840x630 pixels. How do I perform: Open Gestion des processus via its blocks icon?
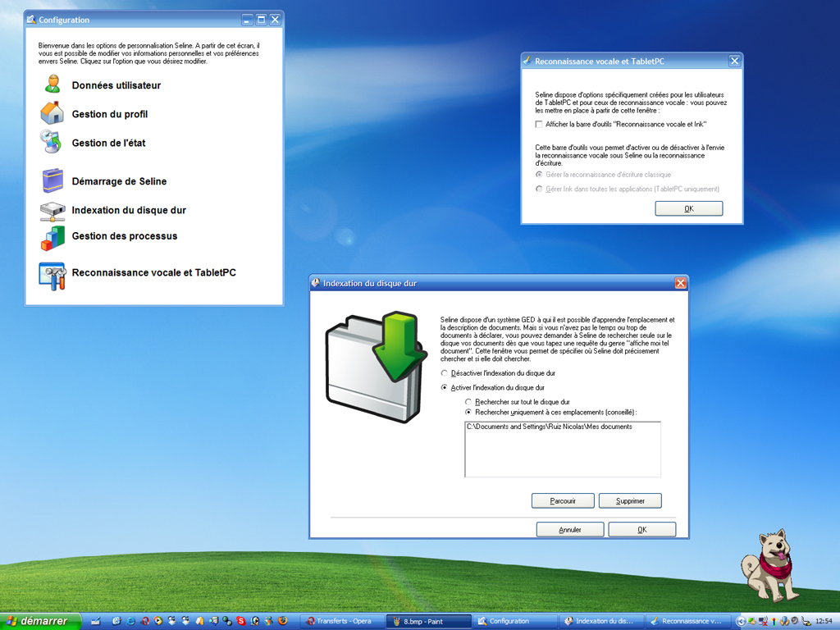tap(52, 239)
